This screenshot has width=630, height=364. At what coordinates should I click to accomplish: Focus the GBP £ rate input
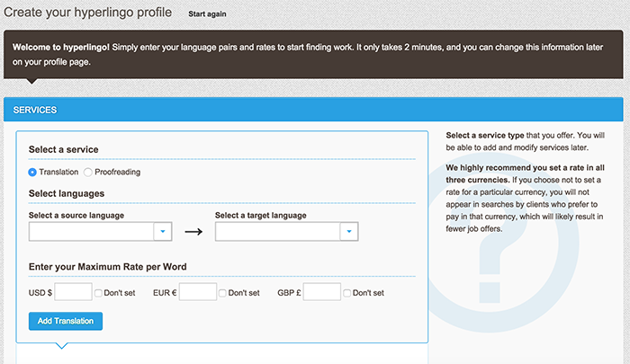(322, 292)
